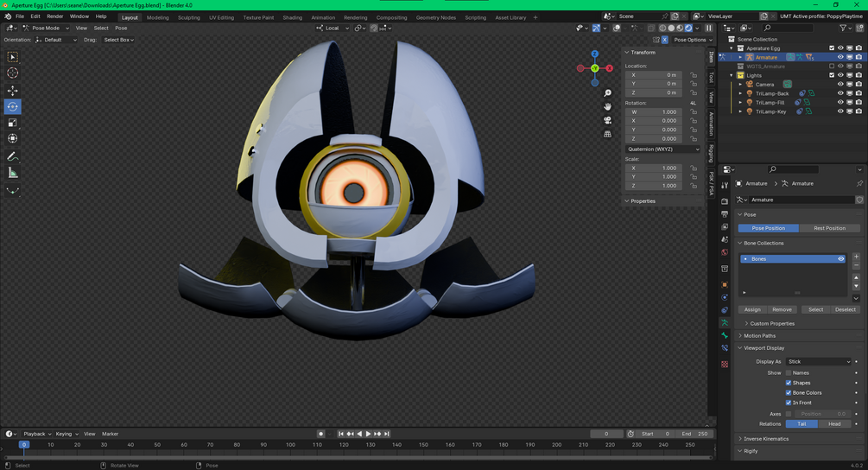Open the Tool properties tab icon

725,186
